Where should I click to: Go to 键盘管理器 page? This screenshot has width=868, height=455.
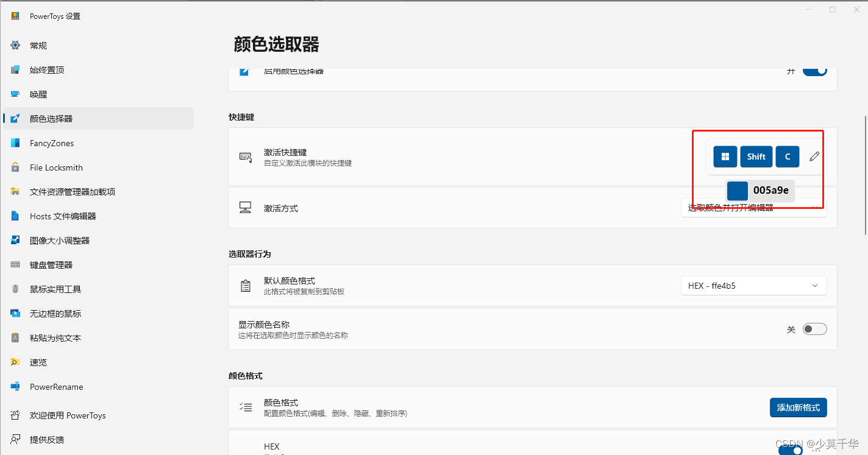98,265
